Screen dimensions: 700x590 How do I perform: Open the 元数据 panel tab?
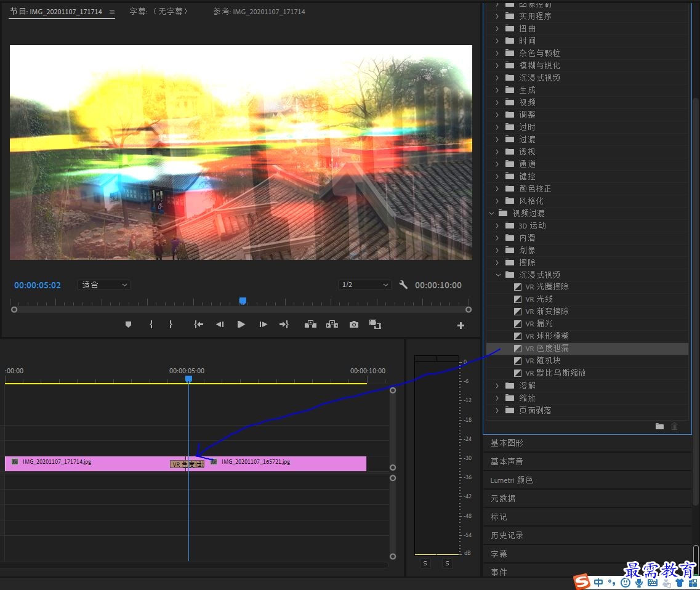pos(502,498)
